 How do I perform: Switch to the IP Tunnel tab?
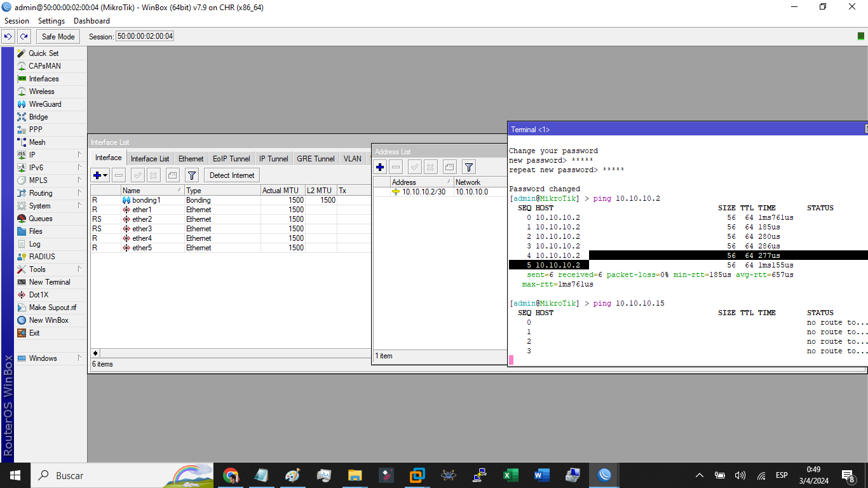(x=274, y=159)
